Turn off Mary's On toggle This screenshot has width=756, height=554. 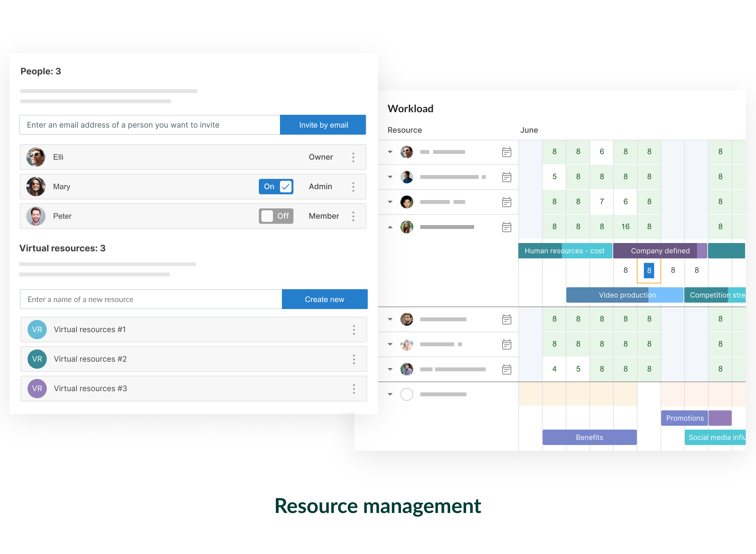pyautogui.click(x=276, y=187)
